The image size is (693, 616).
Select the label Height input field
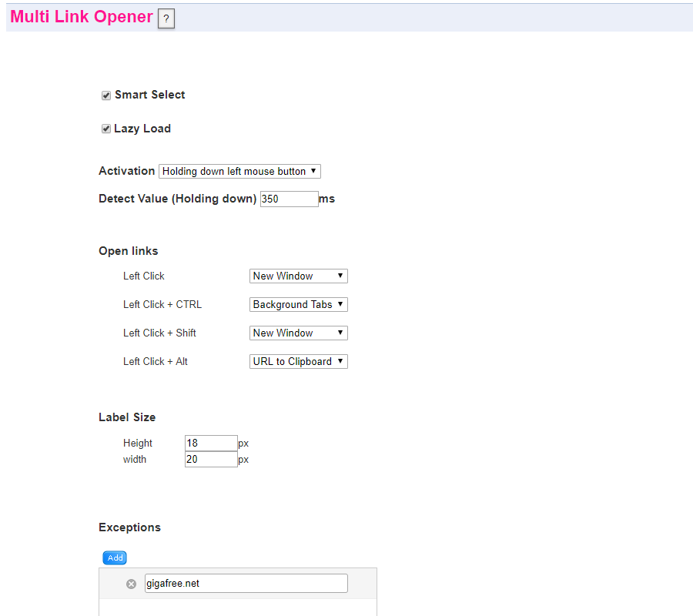(211, 443)
